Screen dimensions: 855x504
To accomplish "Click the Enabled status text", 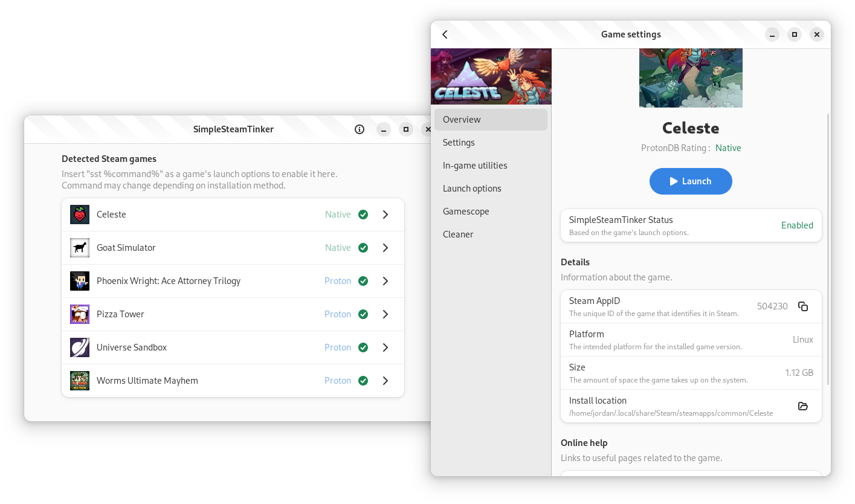I will (x=797, y=225).
